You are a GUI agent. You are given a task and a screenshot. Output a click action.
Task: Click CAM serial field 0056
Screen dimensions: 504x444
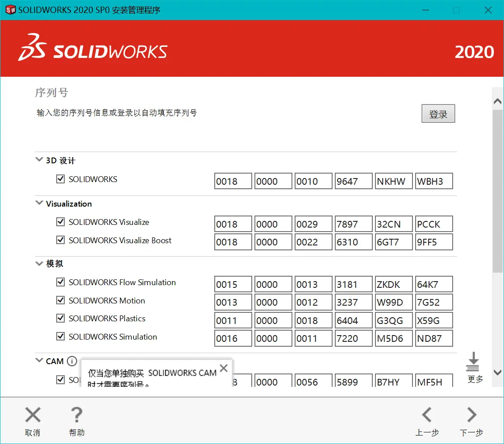313,380
